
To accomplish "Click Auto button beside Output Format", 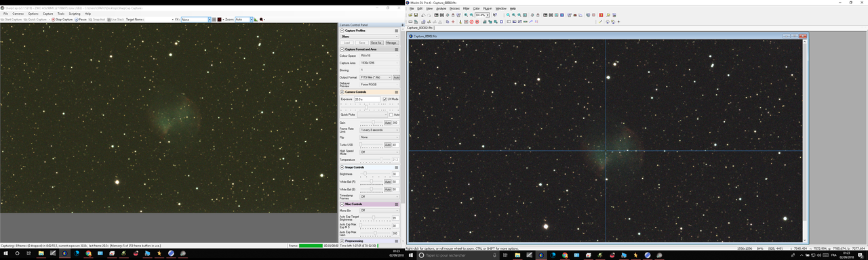I will [396, 77].
